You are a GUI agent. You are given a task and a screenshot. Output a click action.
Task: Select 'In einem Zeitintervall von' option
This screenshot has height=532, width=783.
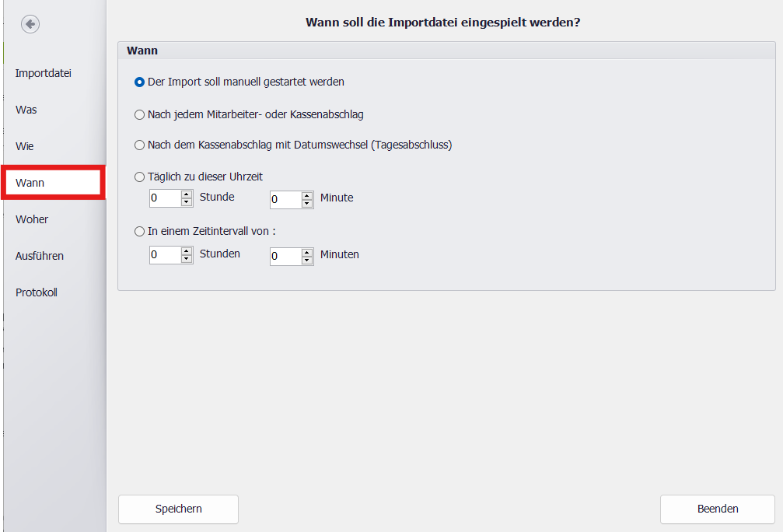[140, 231]
